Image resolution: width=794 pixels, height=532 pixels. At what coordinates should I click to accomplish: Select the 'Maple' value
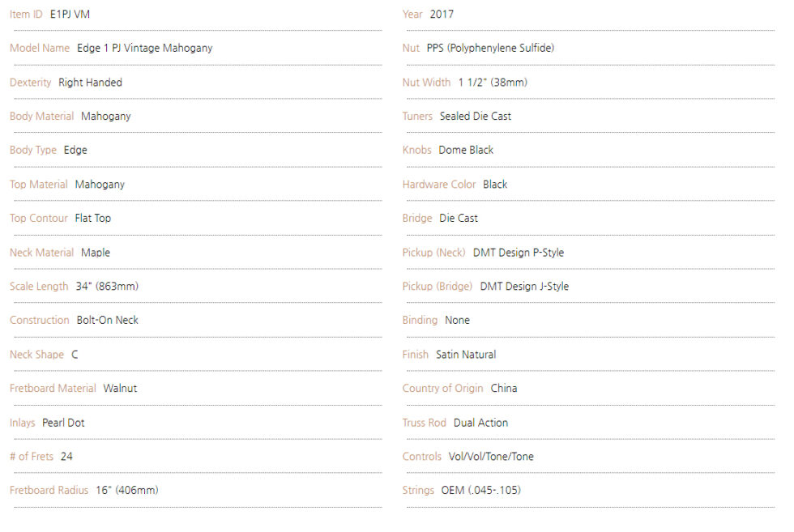[x=96, y=253]
